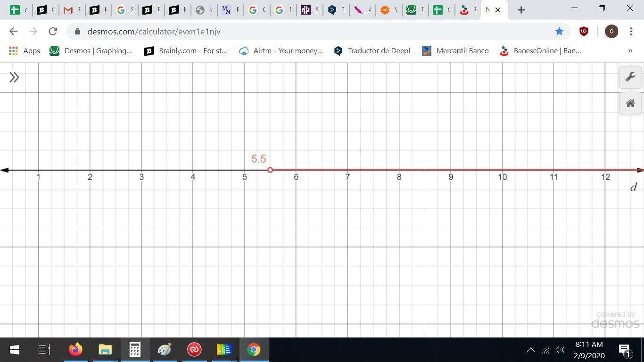Switch to Chrome in the taskbar
644x362 pixels.
click(254, 350)
